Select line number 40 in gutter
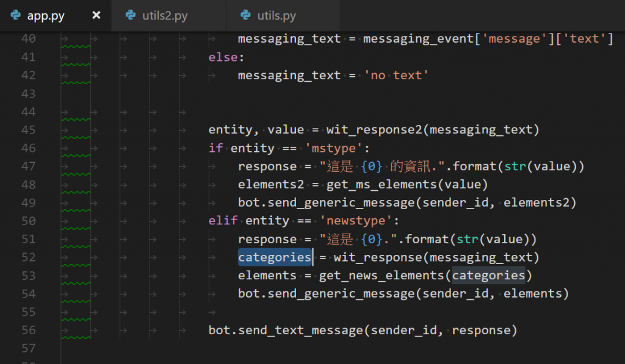This screenshot has width=625, height=364. coord(28,38)
